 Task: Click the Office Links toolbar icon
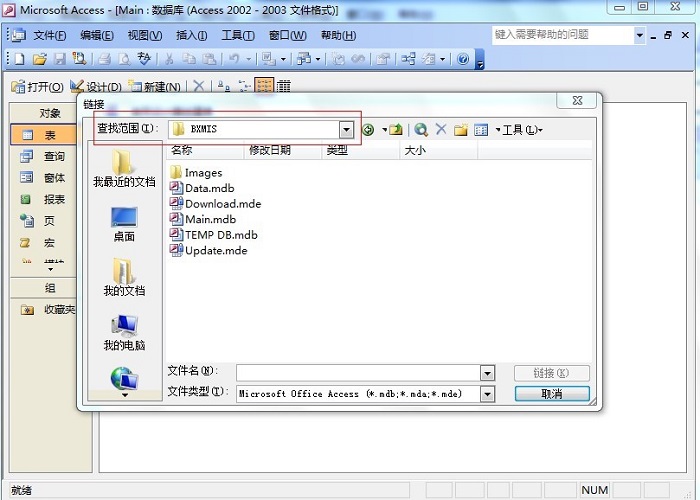269,59
